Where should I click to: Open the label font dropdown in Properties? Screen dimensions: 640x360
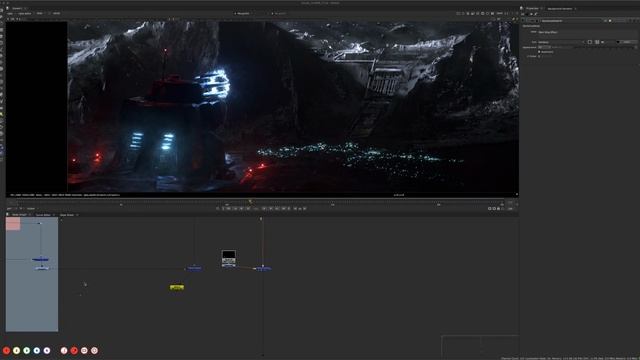coord(561,42)
